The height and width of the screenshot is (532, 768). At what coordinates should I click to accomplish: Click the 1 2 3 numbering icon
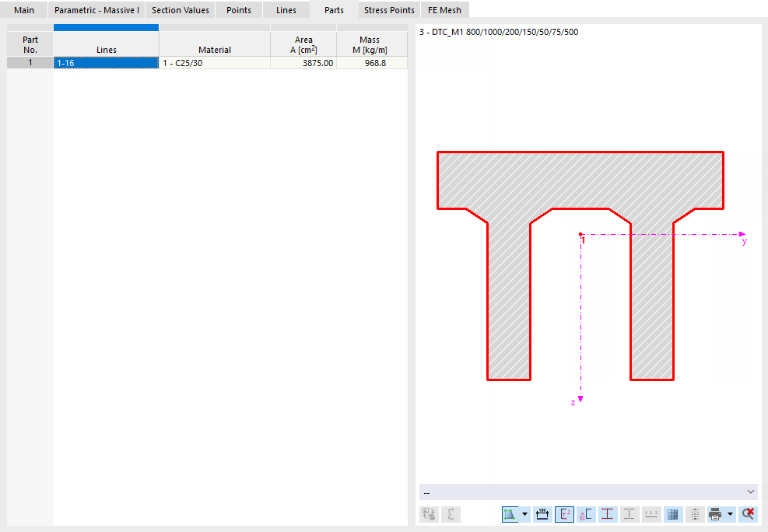tap(651, 514)
